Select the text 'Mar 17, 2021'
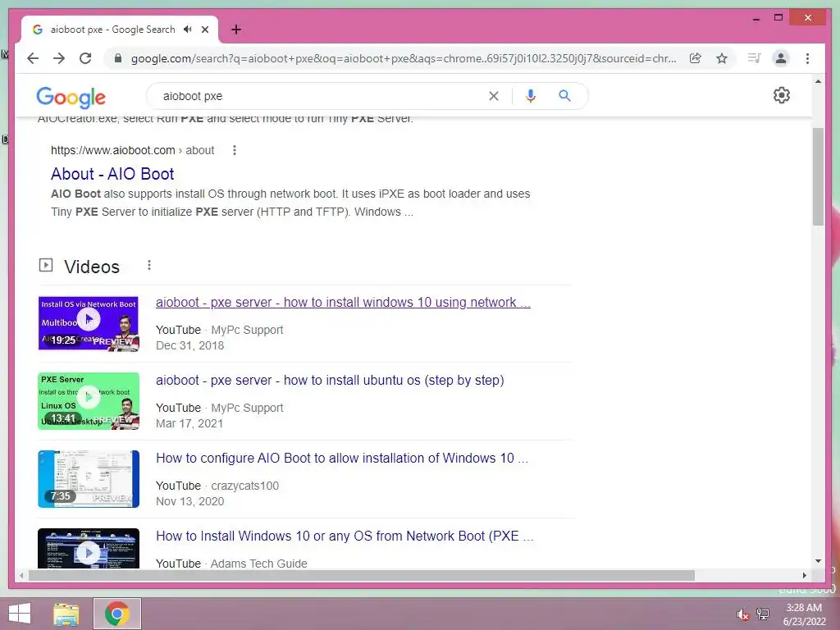Screen dimensions: 840x630 (189, 423)
